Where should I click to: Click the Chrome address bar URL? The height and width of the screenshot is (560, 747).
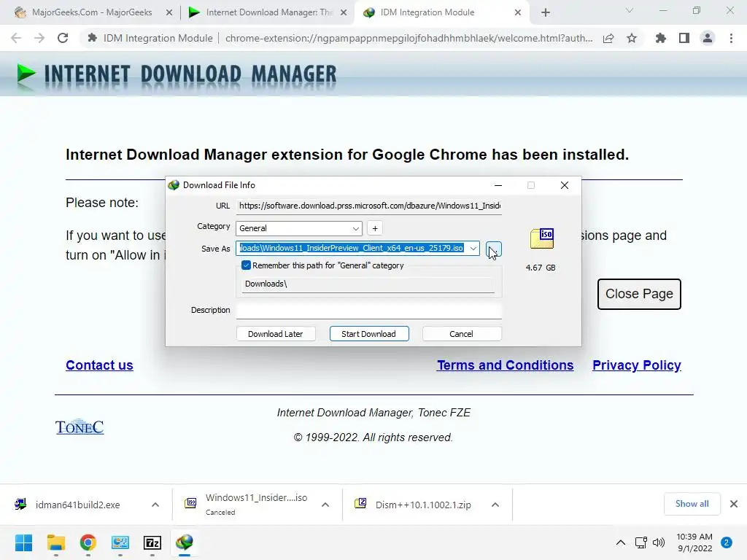click(409, 38)
